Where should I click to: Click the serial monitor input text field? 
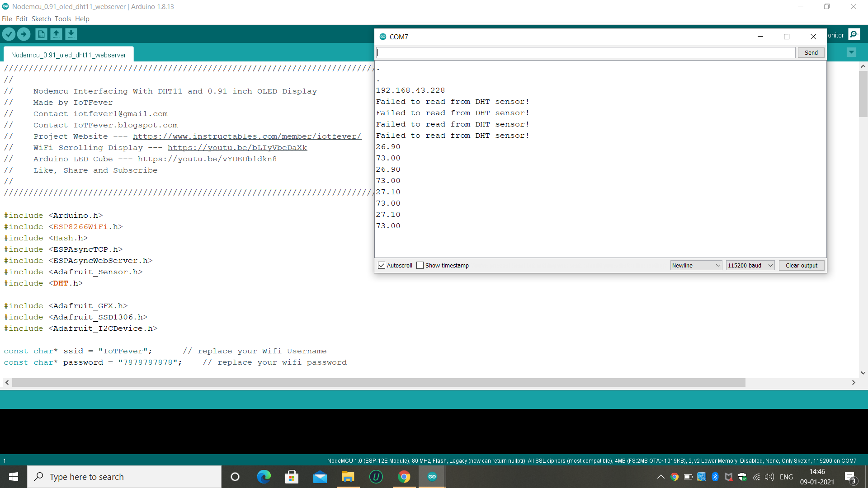[x=586, y=53]
